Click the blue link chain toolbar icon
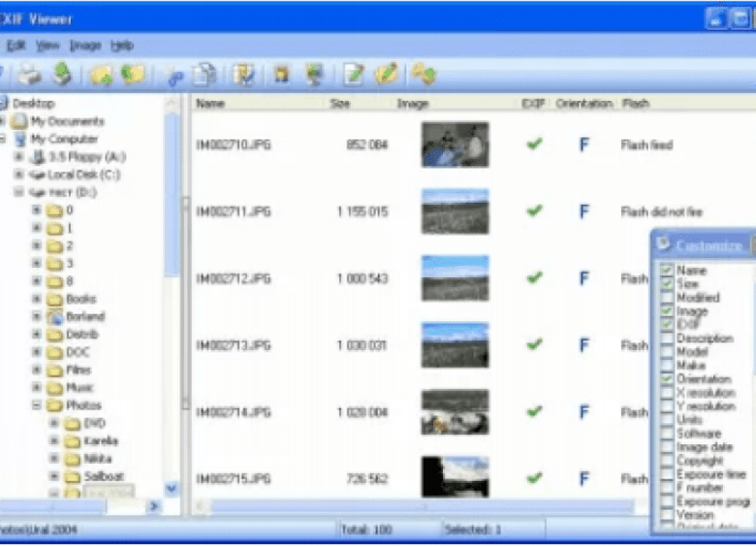The width and height of the screenshot is (756, 547). (174, 78)
